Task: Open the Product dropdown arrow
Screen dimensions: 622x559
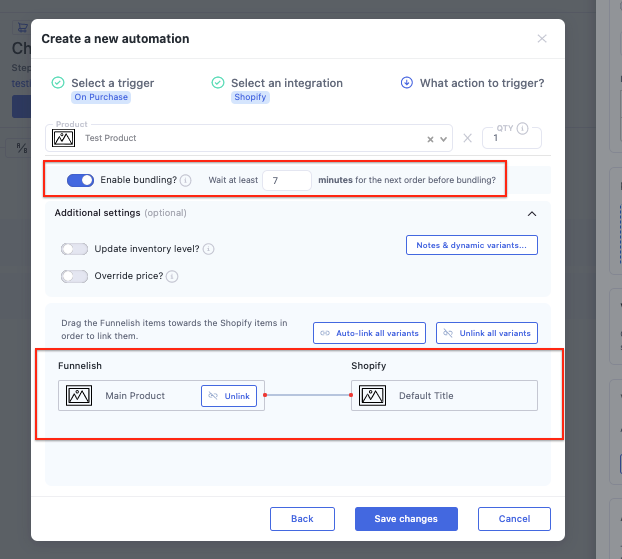Action: (444, 139)
